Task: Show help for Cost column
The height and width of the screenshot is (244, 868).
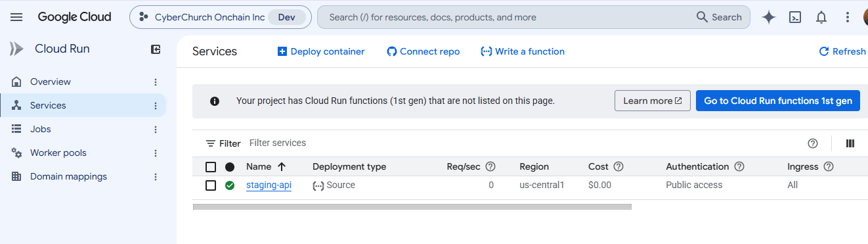Action: 618,167
